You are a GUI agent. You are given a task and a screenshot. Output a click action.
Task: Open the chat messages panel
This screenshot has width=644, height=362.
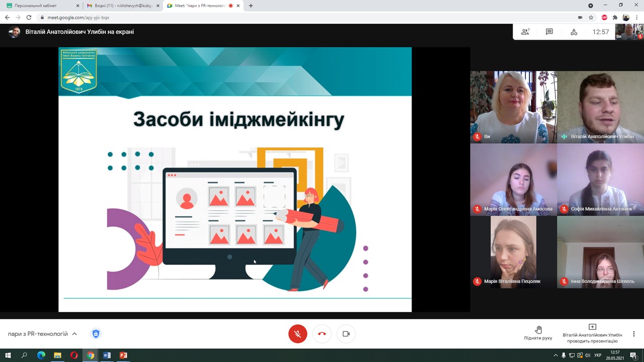549,32
